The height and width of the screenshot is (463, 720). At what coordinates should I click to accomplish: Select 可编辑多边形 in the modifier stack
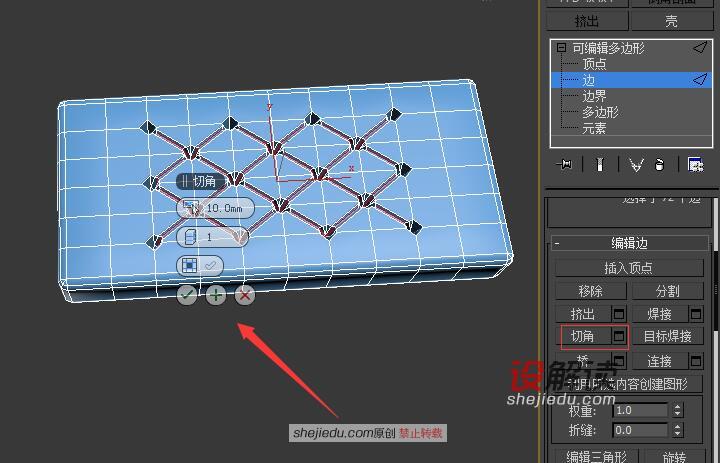(x=608, y=48)
